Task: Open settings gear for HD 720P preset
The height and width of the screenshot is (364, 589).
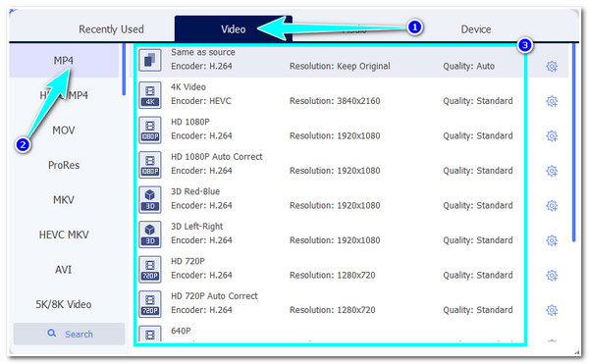Action: pos(552,276)
